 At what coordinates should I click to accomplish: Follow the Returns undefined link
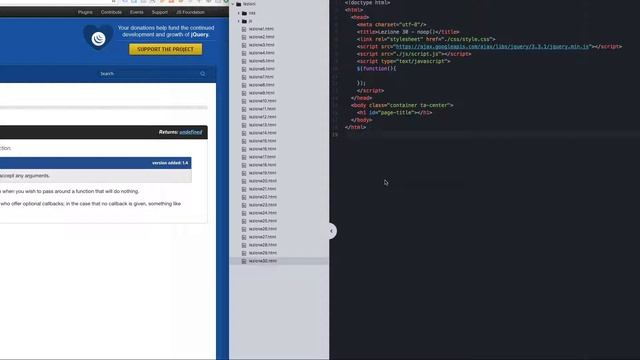pos(191,132)
